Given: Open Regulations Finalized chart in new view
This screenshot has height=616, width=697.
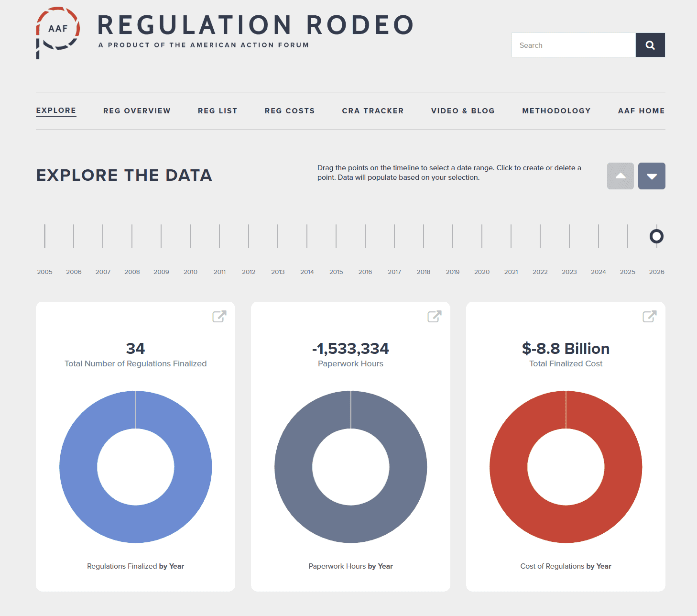Looking at the screenshot, I should (x=219, y=316).
